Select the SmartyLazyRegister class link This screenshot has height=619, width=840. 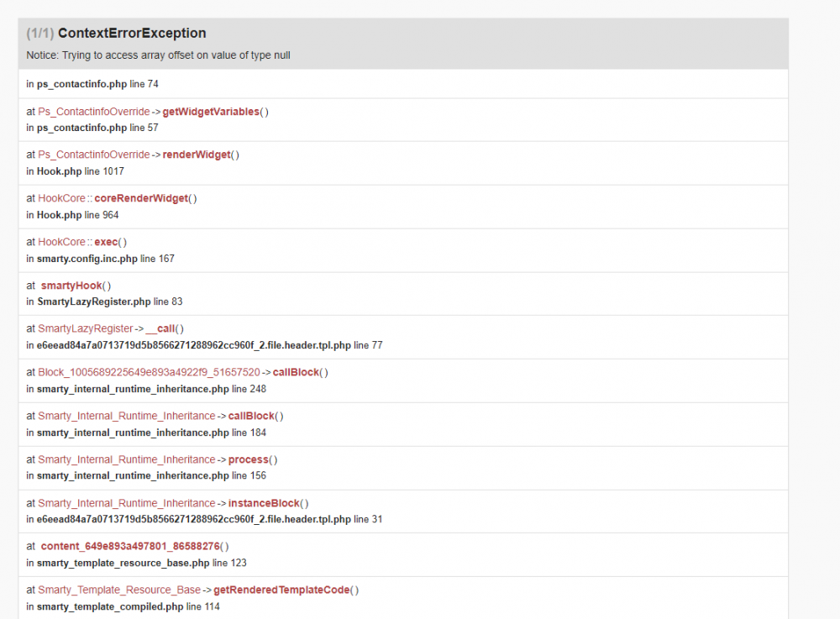87,328
